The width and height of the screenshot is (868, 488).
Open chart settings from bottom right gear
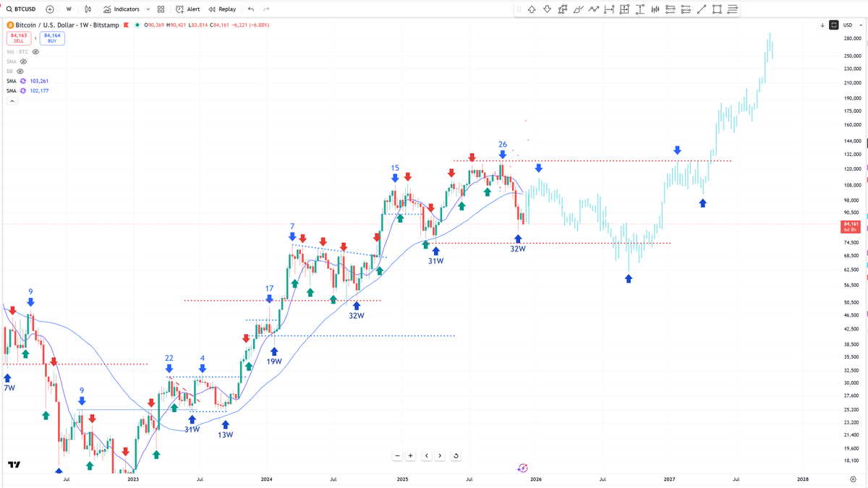852,479
